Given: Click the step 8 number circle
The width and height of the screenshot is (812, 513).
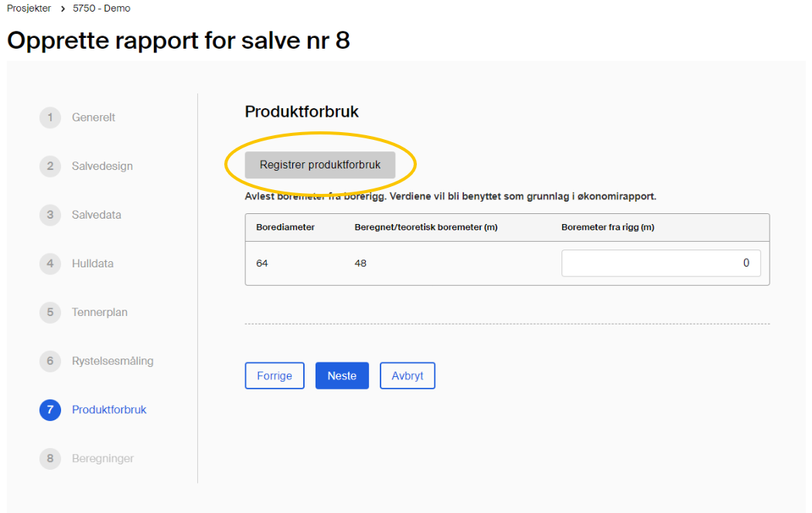Looking at the screenshot, I should (49, 458).
